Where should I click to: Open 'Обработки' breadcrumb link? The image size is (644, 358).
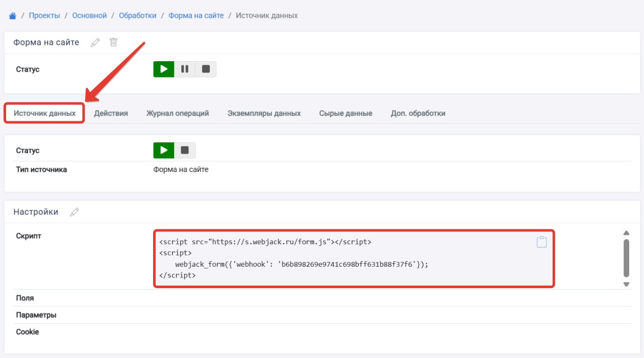point(138,16)
